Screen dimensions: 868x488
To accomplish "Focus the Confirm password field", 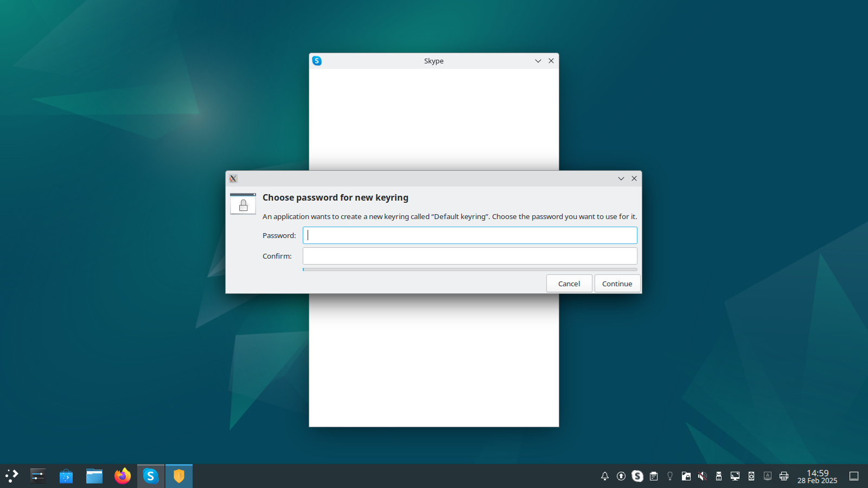I will (470, 256).
